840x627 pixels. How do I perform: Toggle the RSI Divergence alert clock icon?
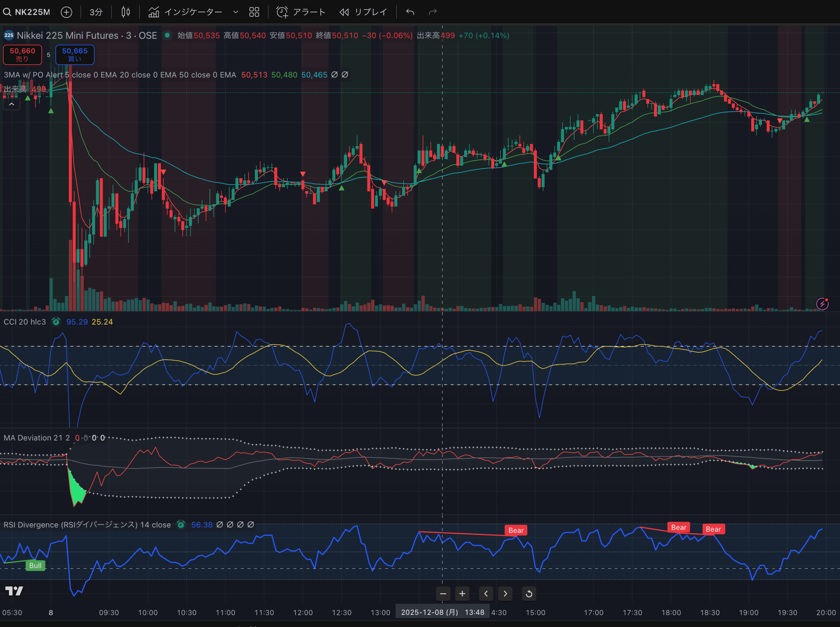181,525
